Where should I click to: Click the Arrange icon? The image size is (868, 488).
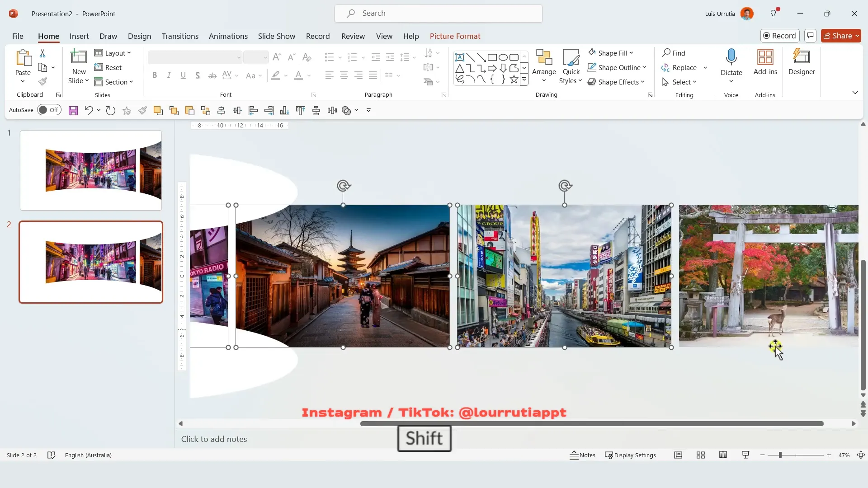(544, 57)
